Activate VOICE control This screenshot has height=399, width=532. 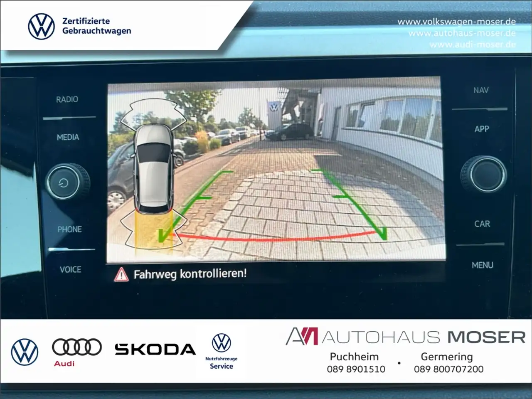click(70, 270)
